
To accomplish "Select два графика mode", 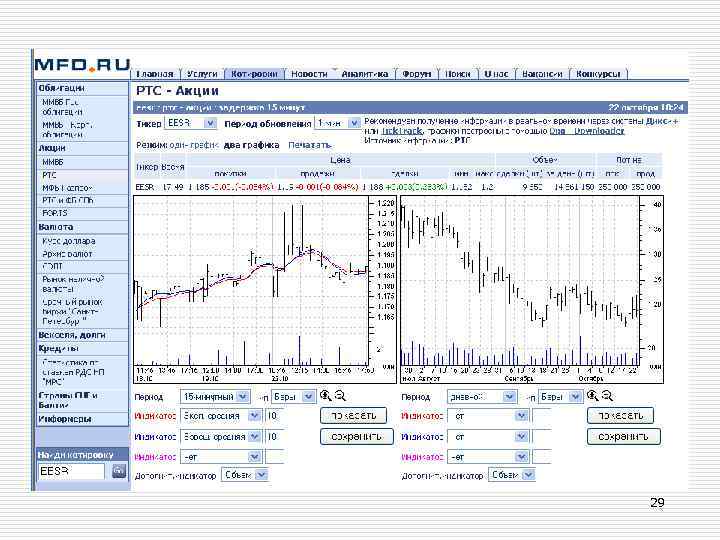I will click(252, 145).
